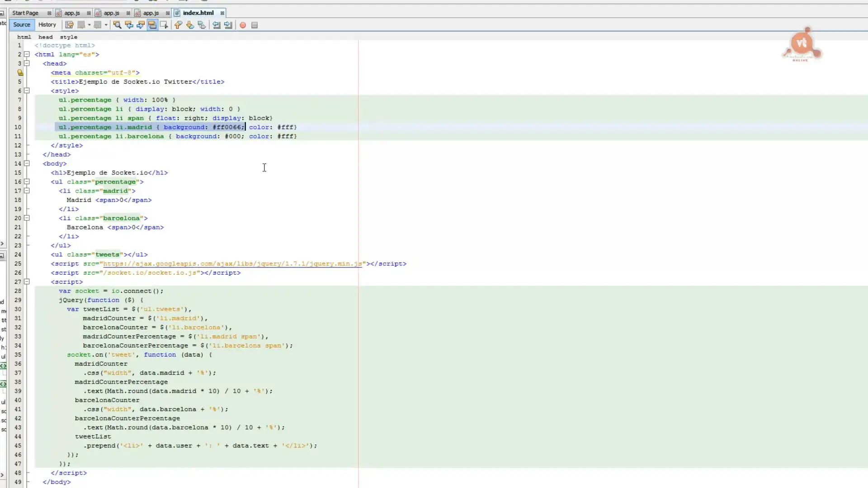Click '.prepend' call on line 45
The height and width of the screenshot is (488, 868).
click(x=99, y=446)
